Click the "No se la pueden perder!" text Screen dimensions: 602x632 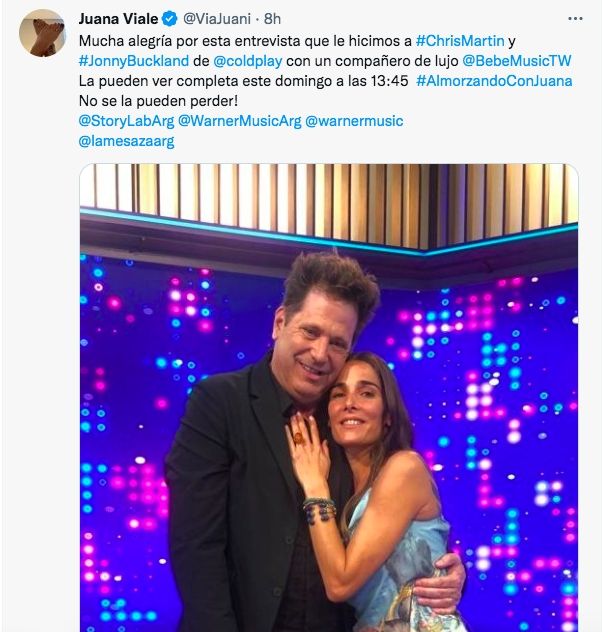pyautogui.click(x=160, y=100)
